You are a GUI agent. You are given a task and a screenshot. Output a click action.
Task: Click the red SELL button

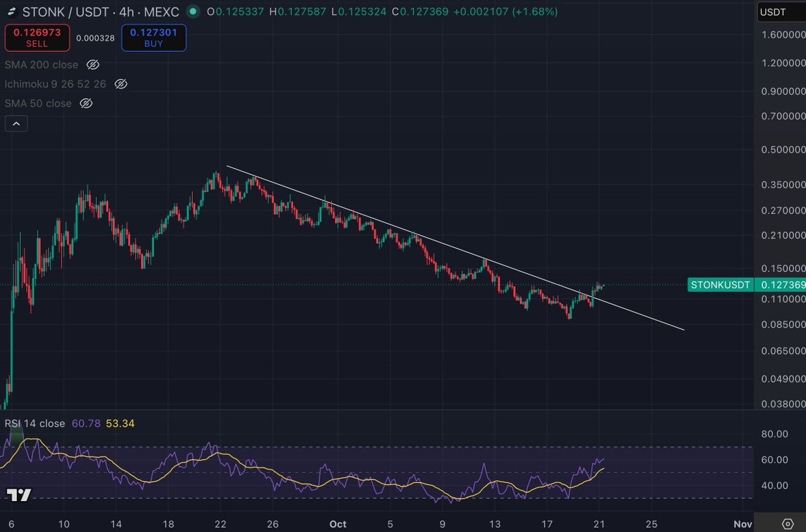37,38
